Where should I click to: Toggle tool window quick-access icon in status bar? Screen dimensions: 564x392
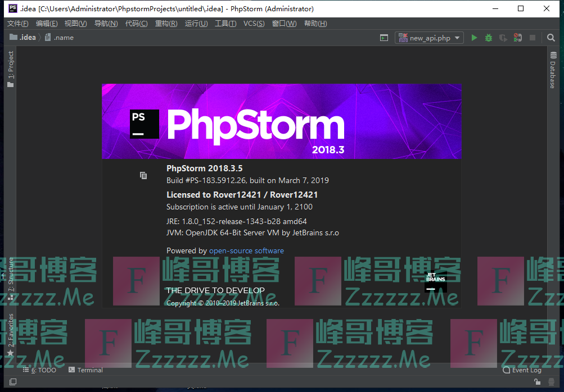click(x=13, y=381)
